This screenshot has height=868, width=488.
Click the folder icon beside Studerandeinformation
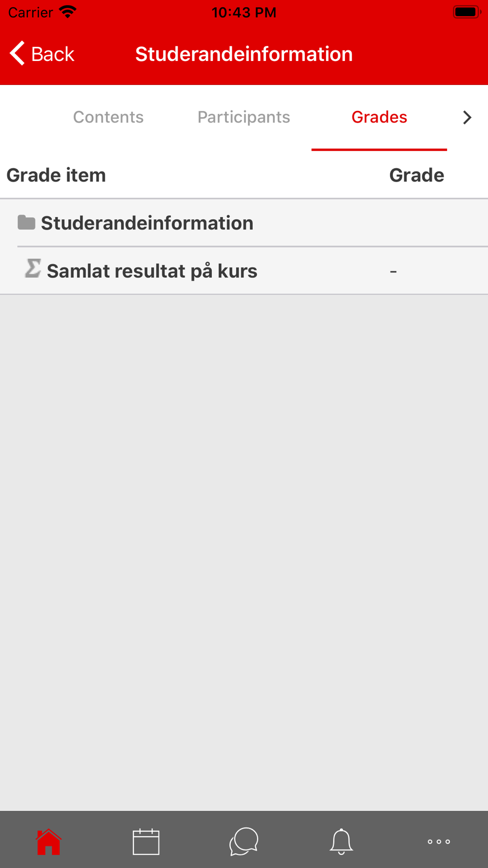[x=26, y=223]
